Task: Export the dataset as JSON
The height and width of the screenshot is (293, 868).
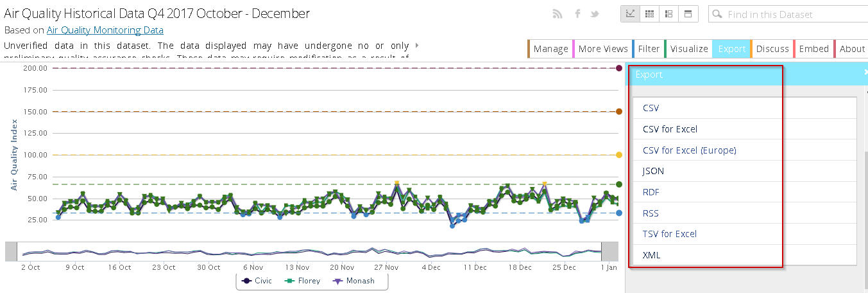Action: pyautogui.click(x=653, y=171)
